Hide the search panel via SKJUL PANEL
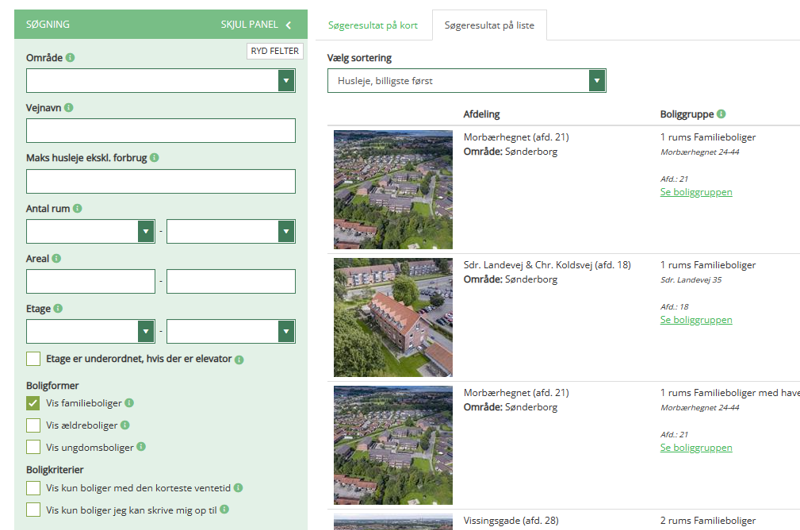Image resolution: width=800 pixels, height=530 pixels. tap(256, 25)
